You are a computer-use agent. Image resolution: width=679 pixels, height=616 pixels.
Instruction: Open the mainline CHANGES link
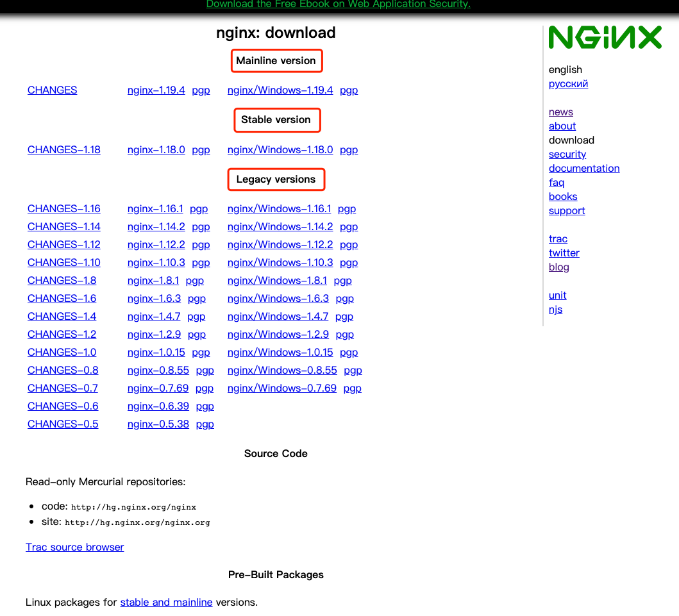click(53, 90)
